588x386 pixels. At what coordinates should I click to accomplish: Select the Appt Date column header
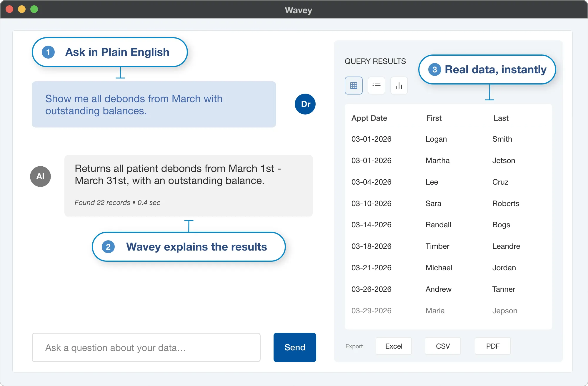[369, 118]
